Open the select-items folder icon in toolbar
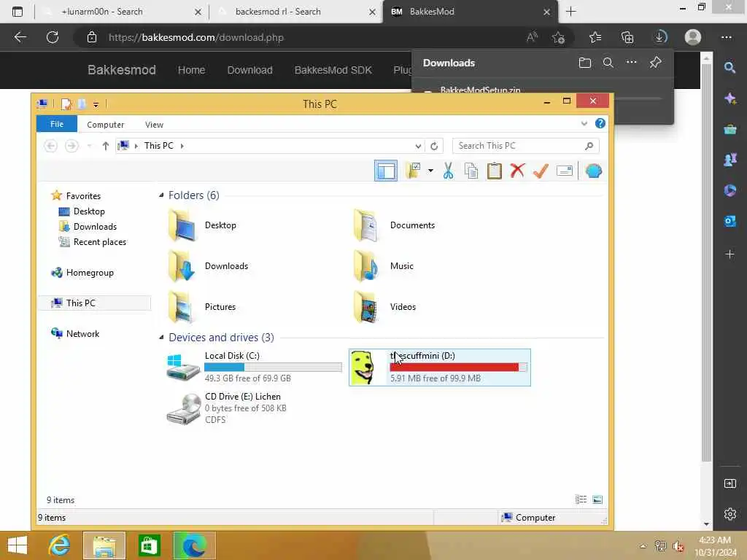 coord(413,171)
